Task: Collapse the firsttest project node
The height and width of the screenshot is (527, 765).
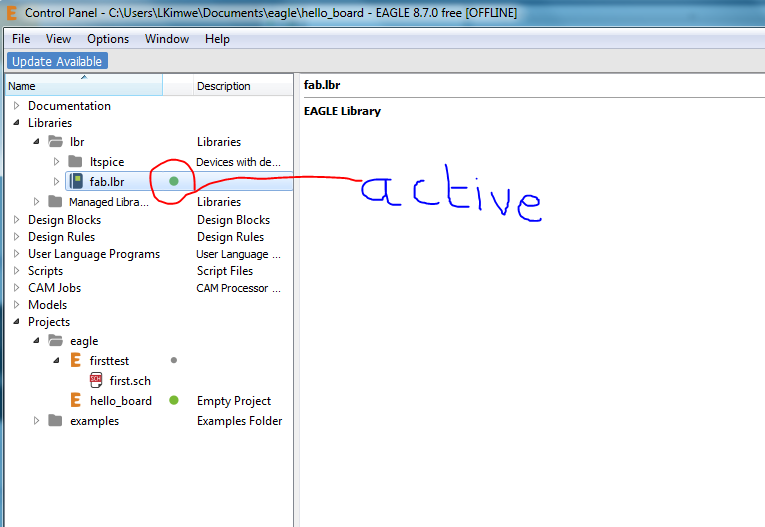Action: tap(56, 361)
